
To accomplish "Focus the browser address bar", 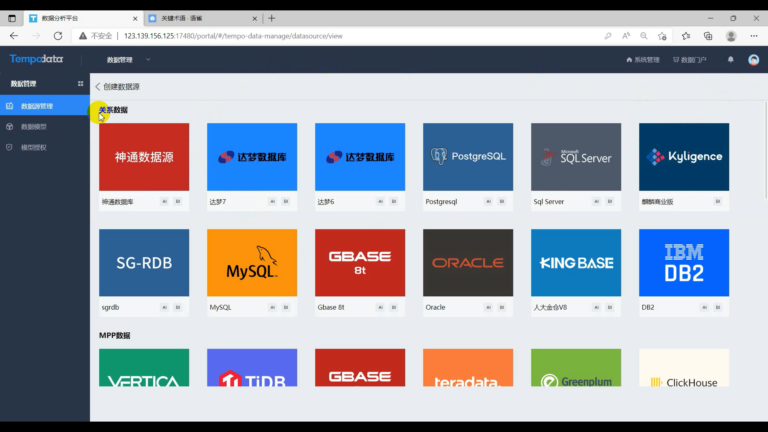I will coord(338,36).
